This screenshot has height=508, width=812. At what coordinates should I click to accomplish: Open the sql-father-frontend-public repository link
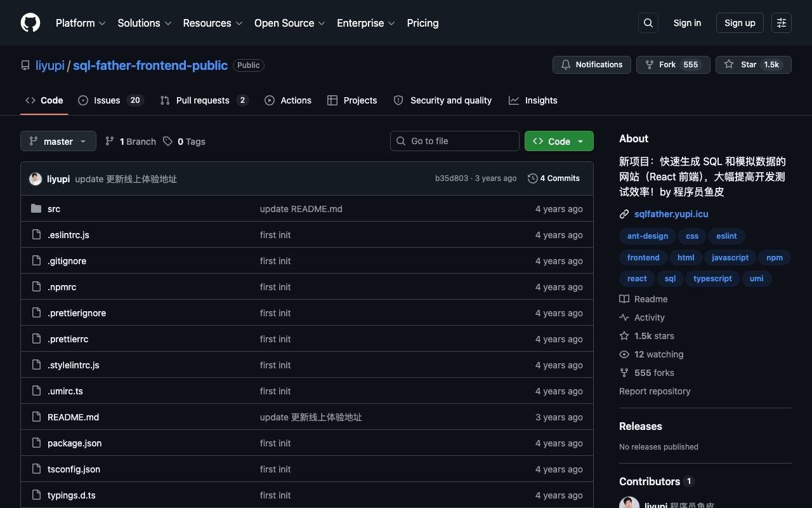pos(150,65)
